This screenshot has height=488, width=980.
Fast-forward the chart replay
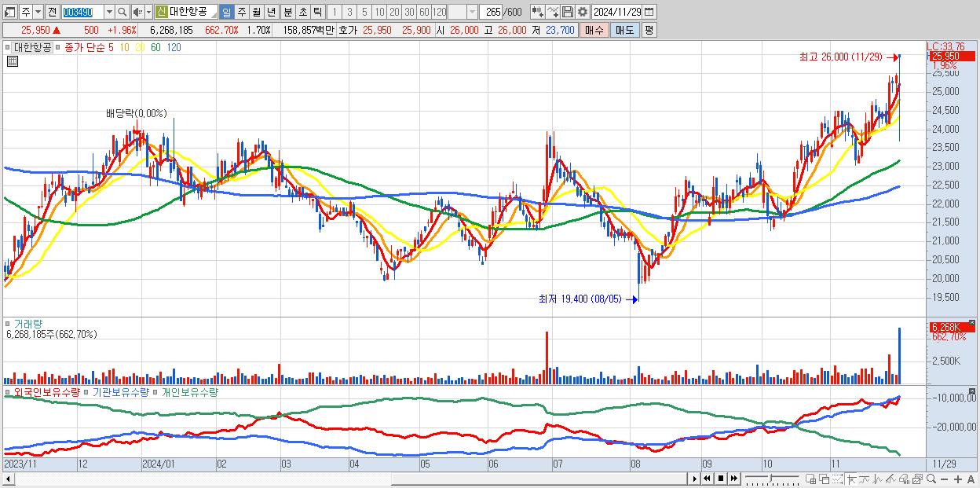[733, 479]
